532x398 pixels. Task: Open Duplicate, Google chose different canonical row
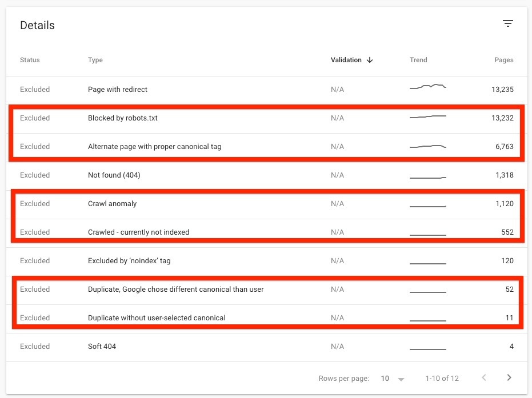[x=267, y=289]
